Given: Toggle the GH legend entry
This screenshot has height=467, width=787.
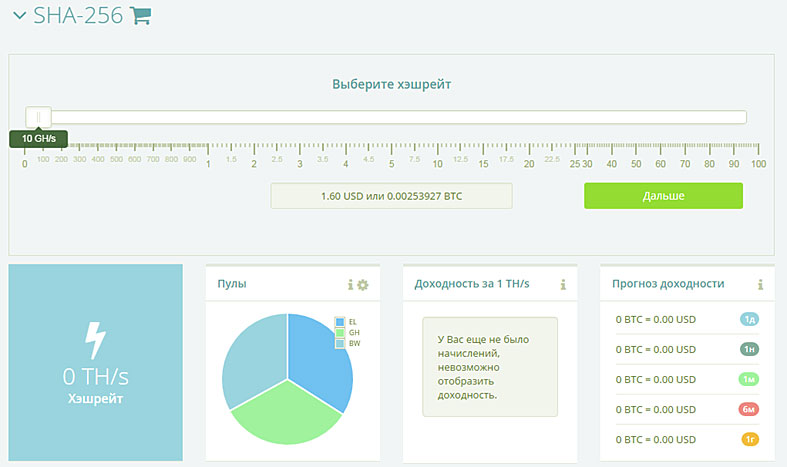Looking at the screenshot, I should coord(346,332).
